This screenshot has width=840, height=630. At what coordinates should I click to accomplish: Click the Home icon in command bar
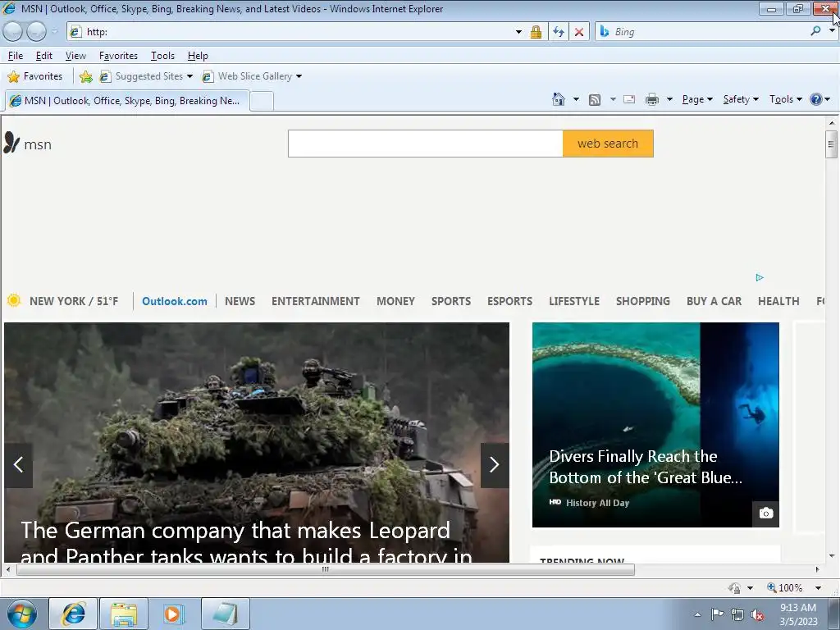tap(558, 99)
